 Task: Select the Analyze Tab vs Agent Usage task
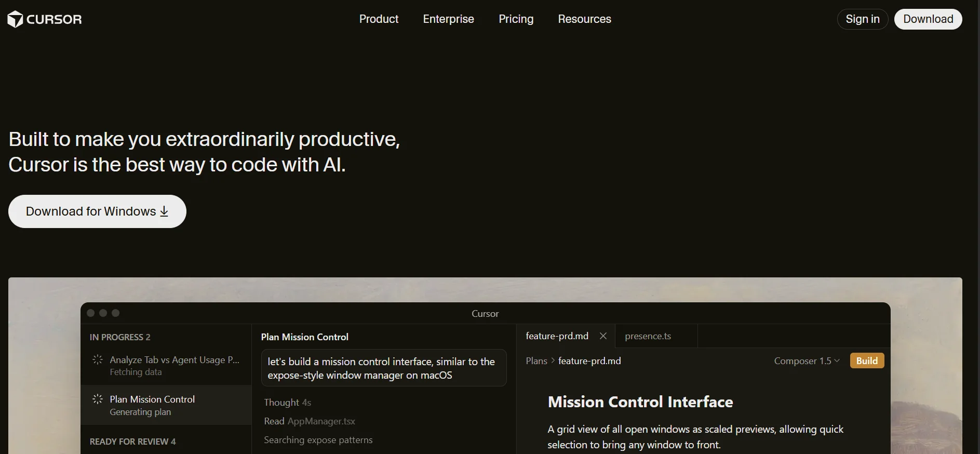(x=166, y=365)
